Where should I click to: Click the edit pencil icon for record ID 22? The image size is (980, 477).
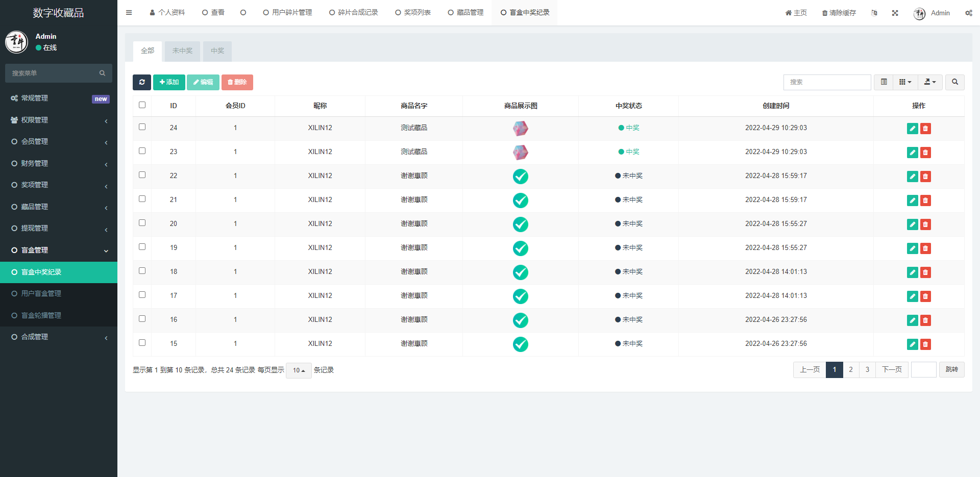coord(912,177)
